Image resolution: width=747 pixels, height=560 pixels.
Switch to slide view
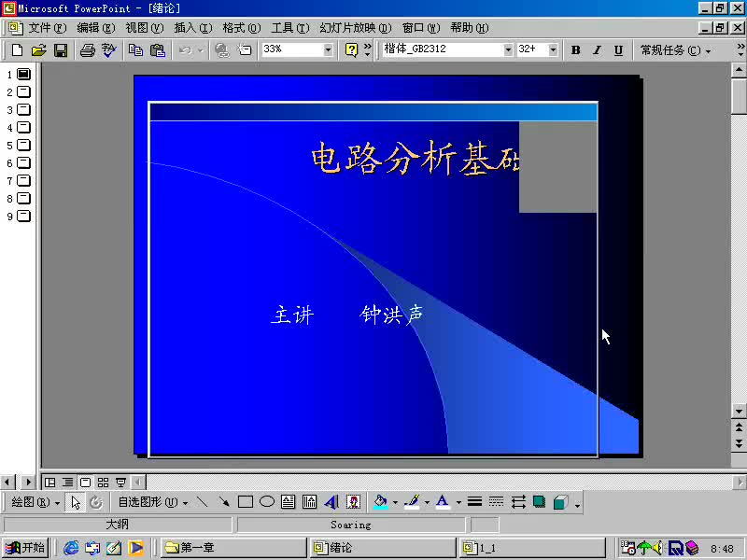pyautogui.click(x=85, y=483)
